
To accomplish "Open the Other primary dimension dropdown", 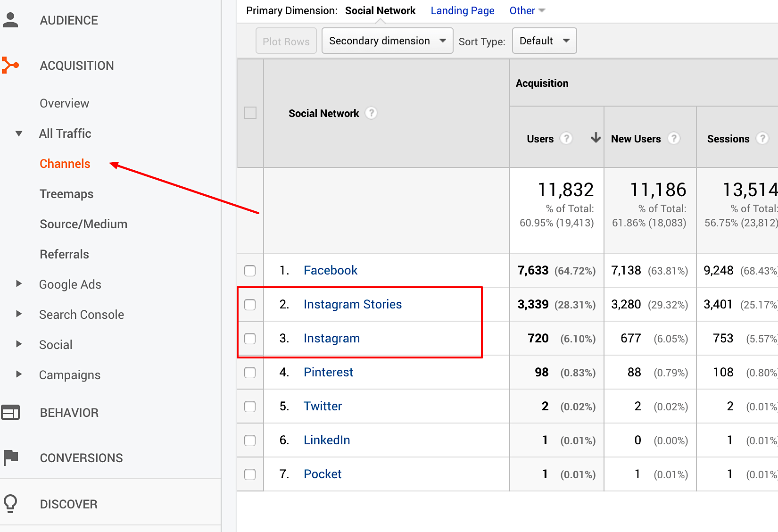I will [x=527, y=11].
